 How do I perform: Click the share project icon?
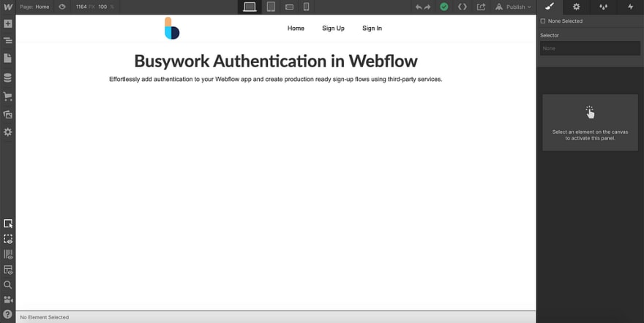481,7
